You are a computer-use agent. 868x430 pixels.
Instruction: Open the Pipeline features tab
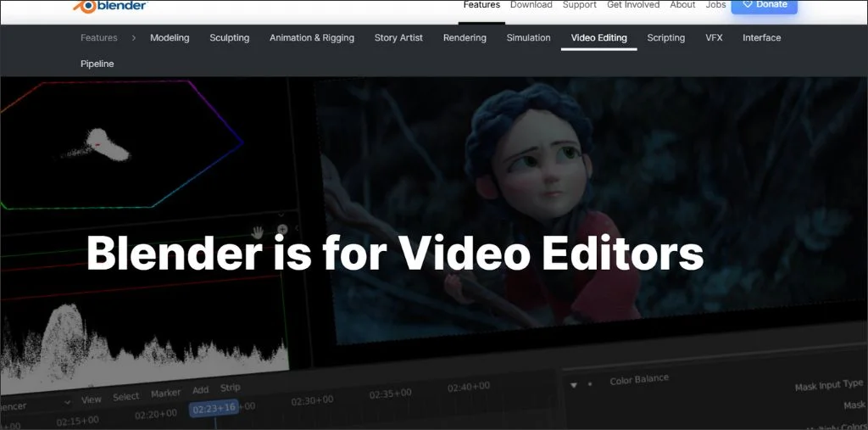click(x=97, y=64)
